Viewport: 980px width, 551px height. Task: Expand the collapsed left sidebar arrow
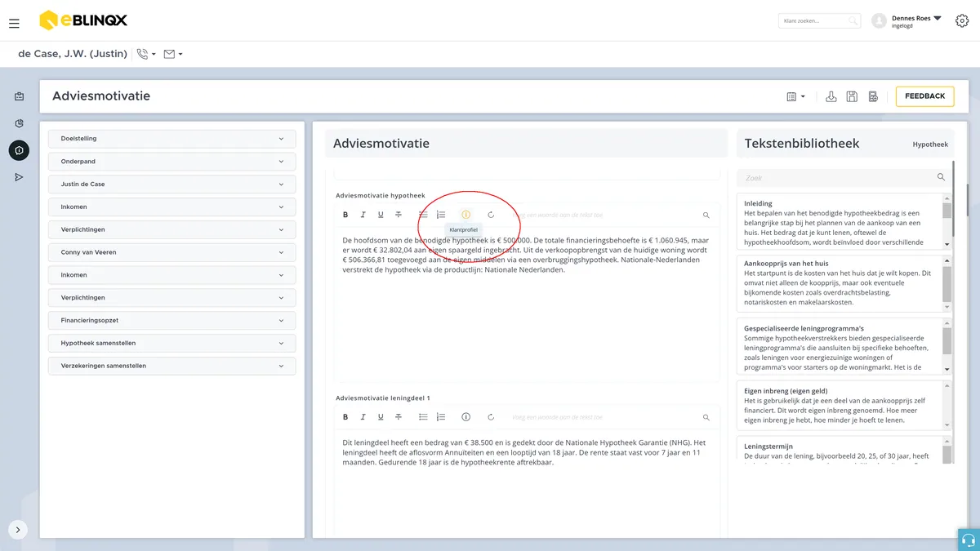pos(18,530)
